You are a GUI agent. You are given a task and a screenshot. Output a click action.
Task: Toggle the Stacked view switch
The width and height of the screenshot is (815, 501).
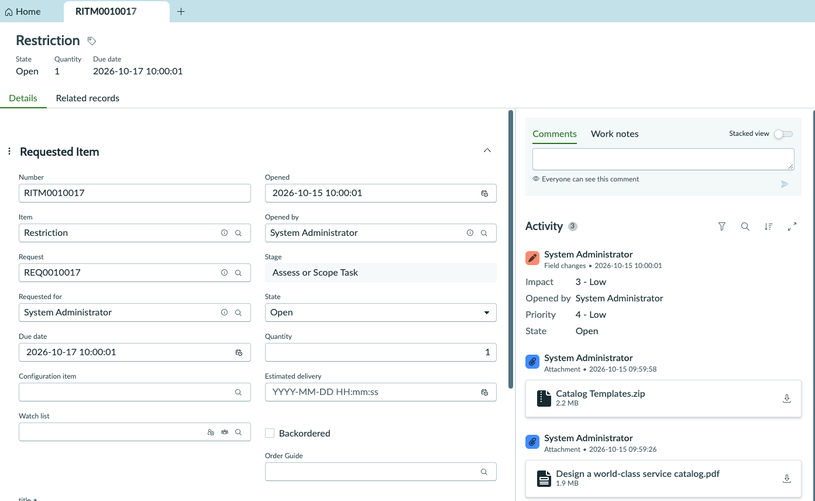783,134
